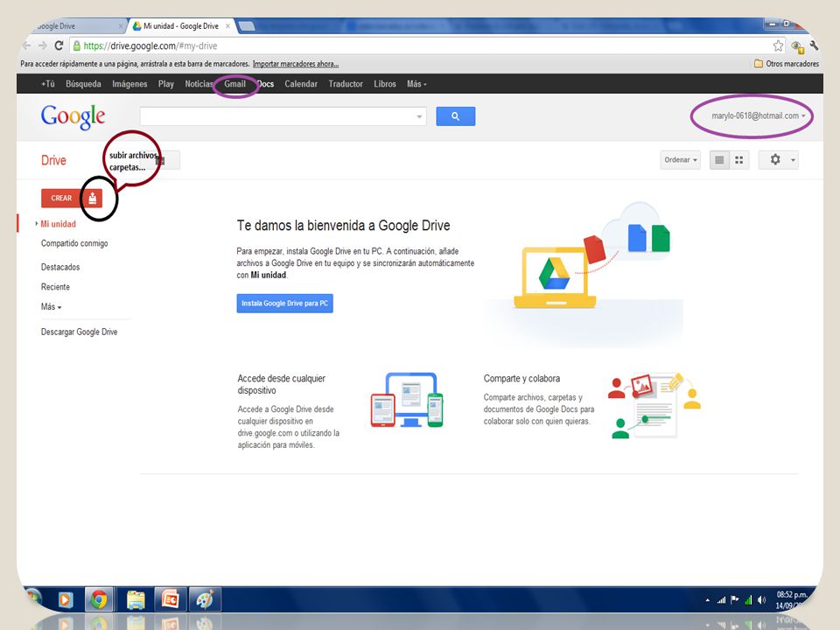Image resolution: width=840 pixels, height=630 pixels.
Task: Go to Búsqueda in Google bar
Action: pos(83,84)
